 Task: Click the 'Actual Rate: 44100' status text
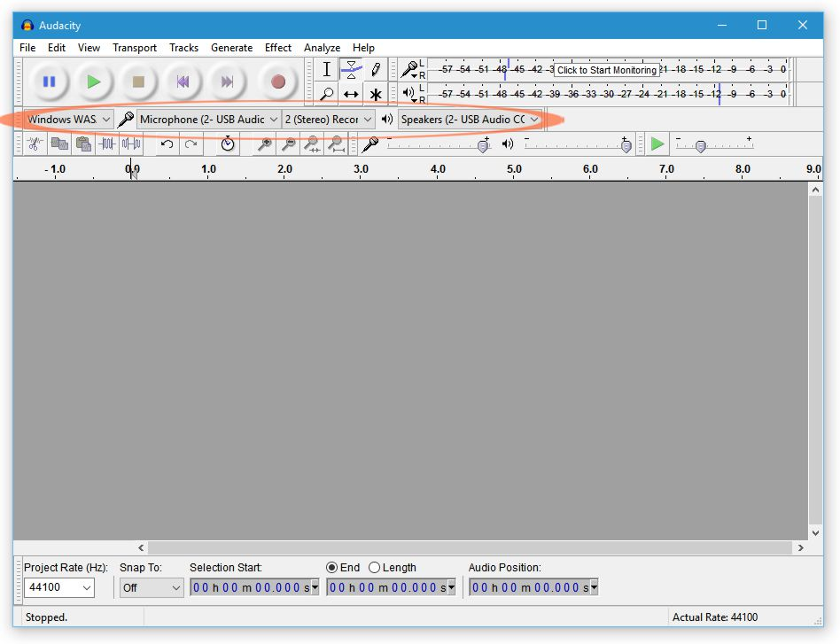tap(715, 617)
